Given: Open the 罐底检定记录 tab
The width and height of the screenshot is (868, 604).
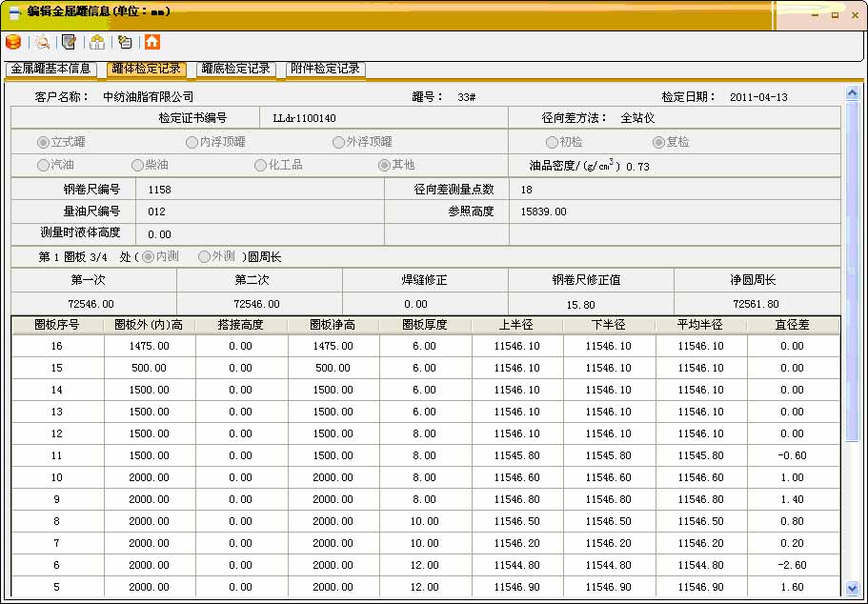Looking at the screenshot, I should (236, 69).
